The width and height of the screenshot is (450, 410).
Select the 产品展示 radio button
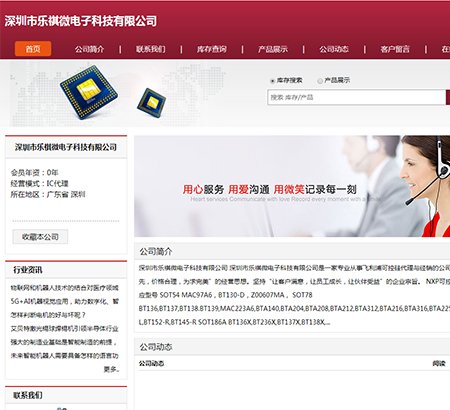320,81
